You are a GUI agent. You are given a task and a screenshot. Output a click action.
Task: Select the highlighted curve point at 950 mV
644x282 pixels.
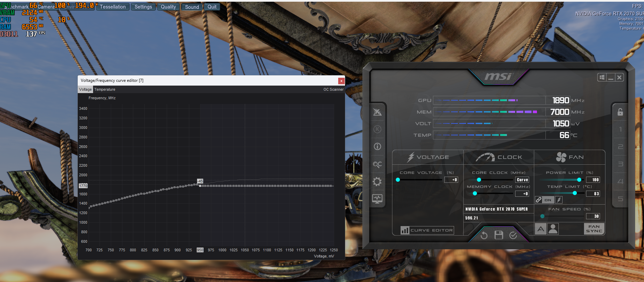tap(200, 186)
